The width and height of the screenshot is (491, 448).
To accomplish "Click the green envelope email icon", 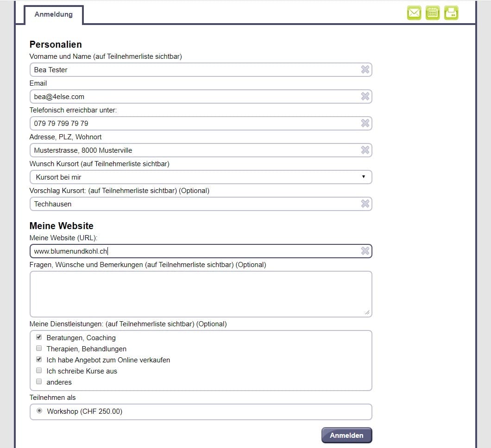I will [414, 13].
